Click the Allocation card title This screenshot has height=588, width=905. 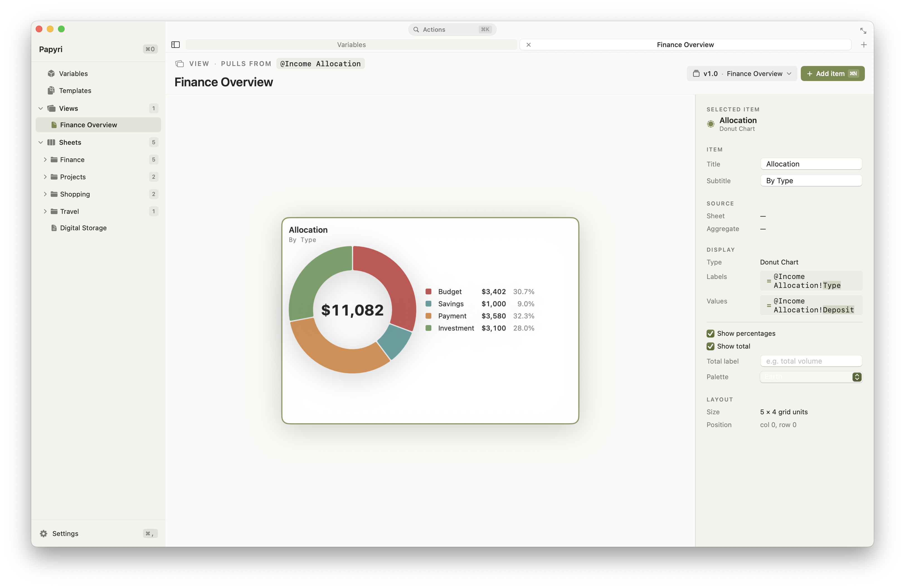(308, 230)
